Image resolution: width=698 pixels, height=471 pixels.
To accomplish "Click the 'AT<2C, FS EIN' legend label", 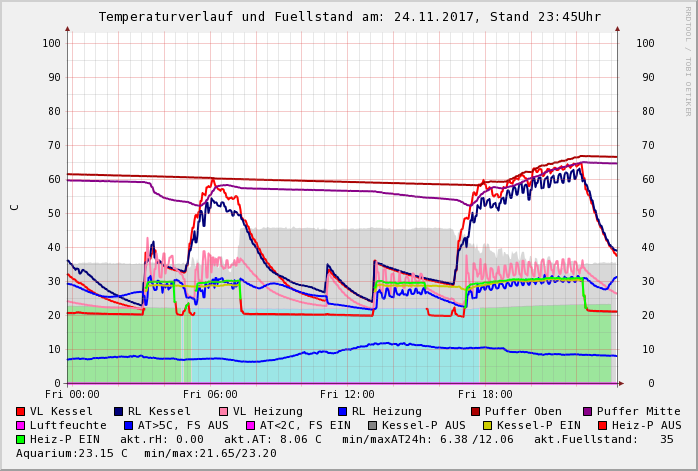I will tap(305, 425).
